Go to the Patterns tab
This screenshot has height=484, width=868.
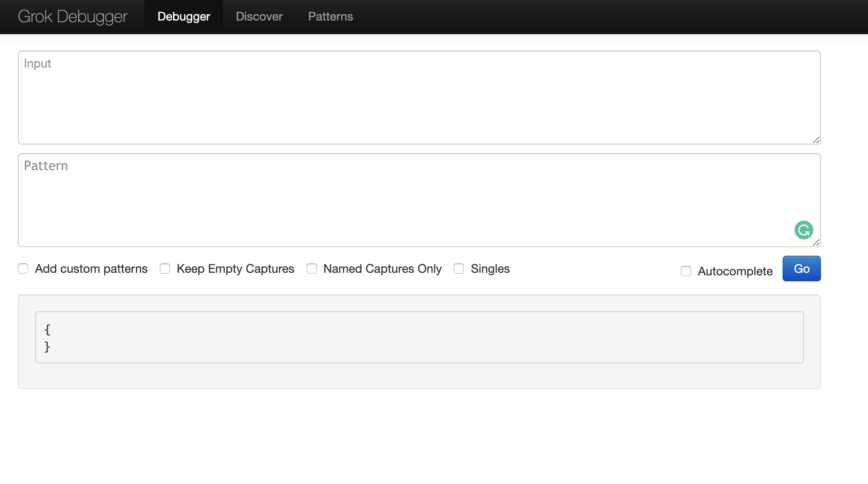point(330,17)
